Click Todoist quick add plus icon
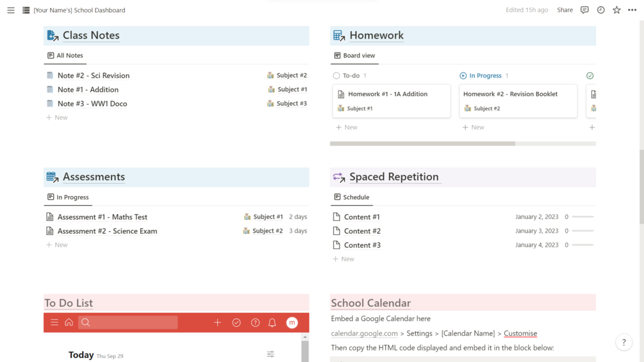The height and width of the screenshot is (362, 644). click(x=217, y=322)
